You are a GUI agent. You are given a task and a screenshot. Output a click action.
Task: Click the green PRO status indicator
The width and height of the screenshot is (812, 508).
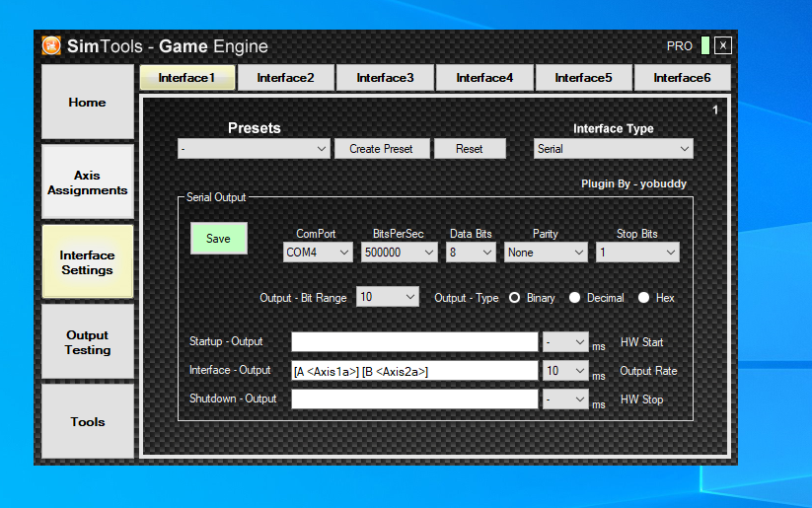(704, 45)
